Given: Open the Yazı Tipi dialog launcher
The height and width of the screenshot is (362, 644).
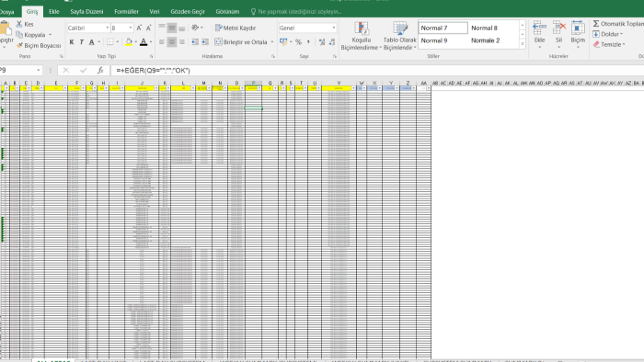Looking at the screenshot, I should [x=151, y=56].
